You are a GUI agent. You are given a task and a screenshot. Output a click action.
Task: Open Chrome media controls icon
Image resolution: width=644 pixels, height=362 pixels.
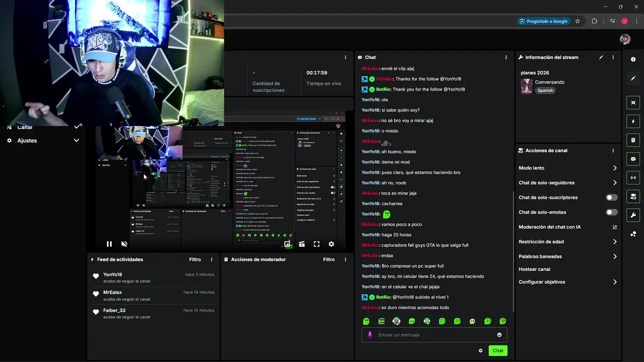612,21
